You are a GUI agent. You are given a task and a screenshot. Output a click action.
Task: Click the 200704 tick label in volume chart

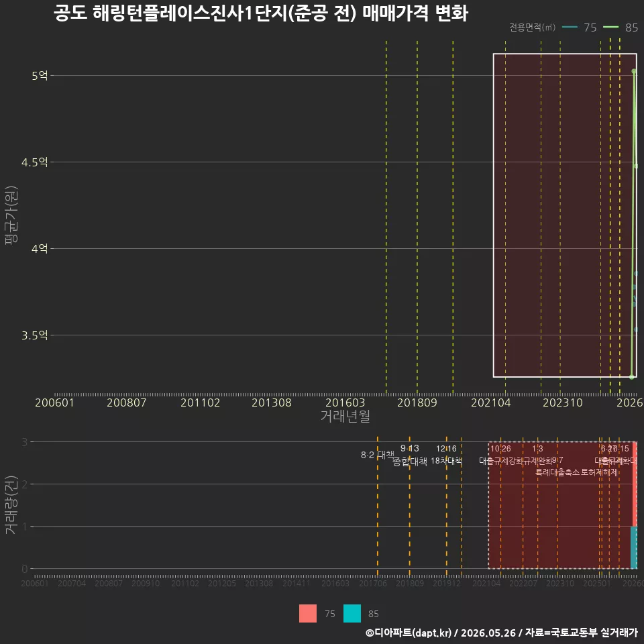coord(72,583)
